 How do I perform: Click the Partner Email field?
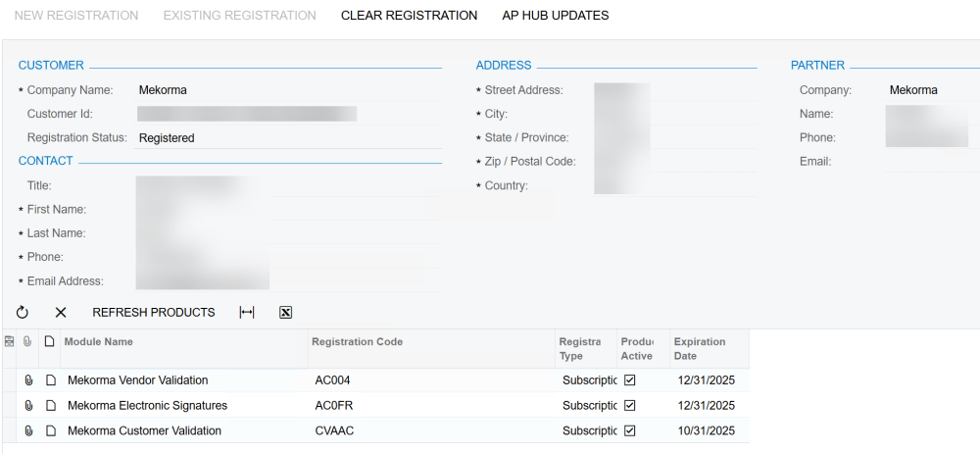coord(933,162)
